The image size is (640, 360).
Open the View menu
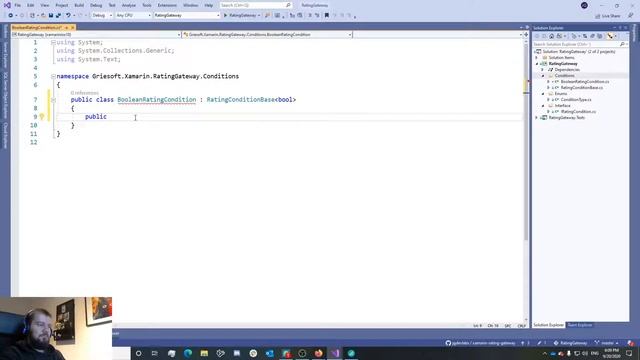tap(44, 5)
